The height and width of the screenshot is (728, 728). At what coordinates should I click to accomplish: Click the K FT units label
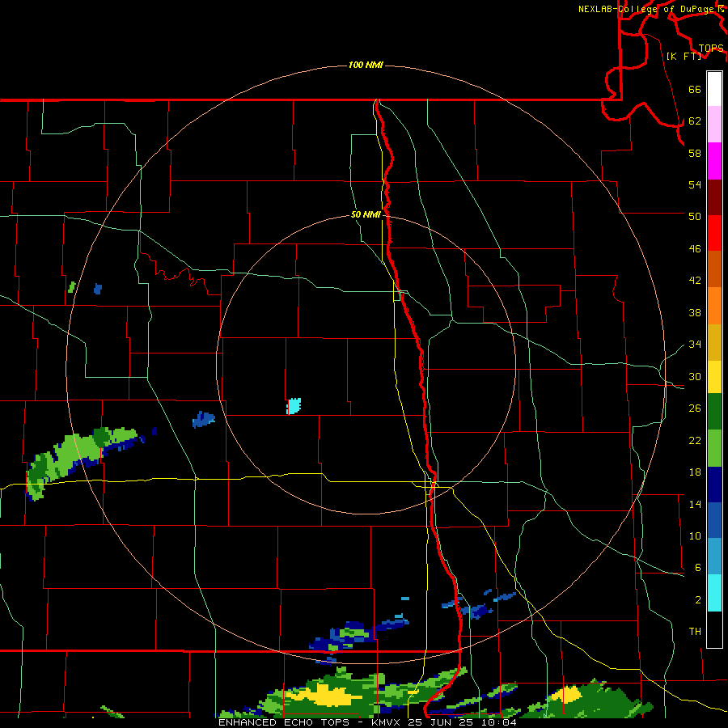pos(684,56)
